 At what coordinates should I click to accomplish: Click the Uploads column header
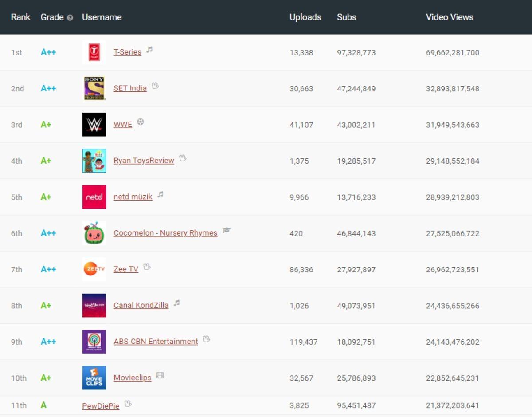(305, 17)
